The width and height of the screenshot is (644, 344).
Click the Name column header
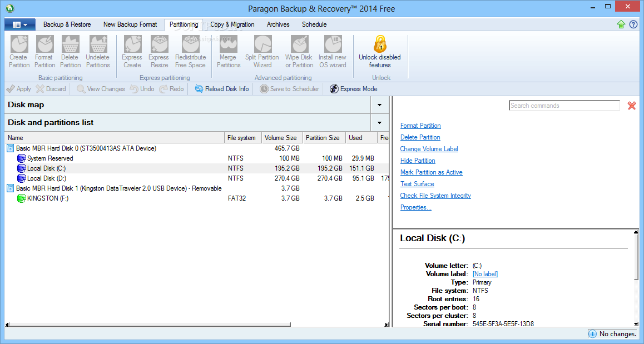pos(115,138)
